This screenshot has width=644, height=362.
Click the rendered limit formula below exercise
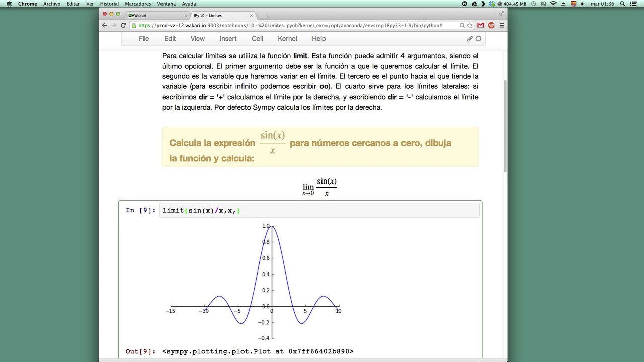click(x=320, y=187)
